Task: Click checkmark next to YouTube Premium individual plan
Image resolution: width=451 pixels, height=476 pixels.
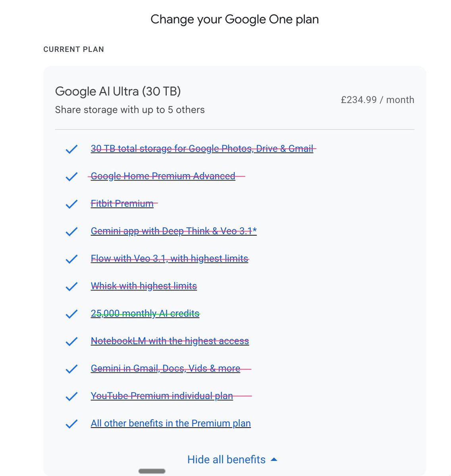Action: [x=71, y=396]
